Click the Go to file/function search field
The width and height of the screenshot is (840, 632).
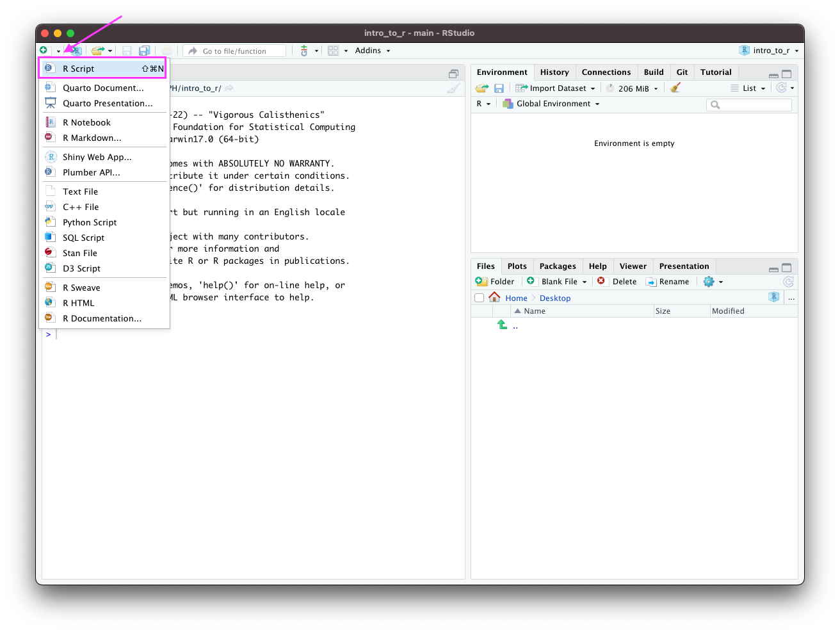pyautogui.click(x=236, y=51)
